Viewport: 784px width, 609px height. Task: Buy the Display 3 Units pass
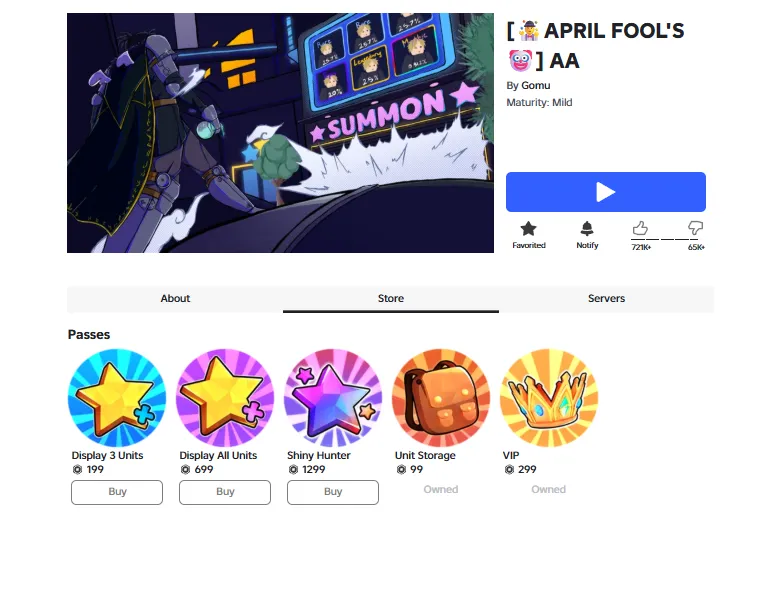(117, 492)
